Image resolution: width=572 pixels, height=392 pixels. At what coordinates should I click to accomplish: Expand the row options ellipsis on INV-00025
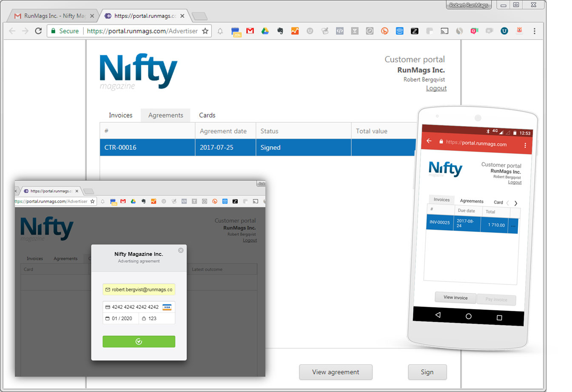tap(513, 226)
